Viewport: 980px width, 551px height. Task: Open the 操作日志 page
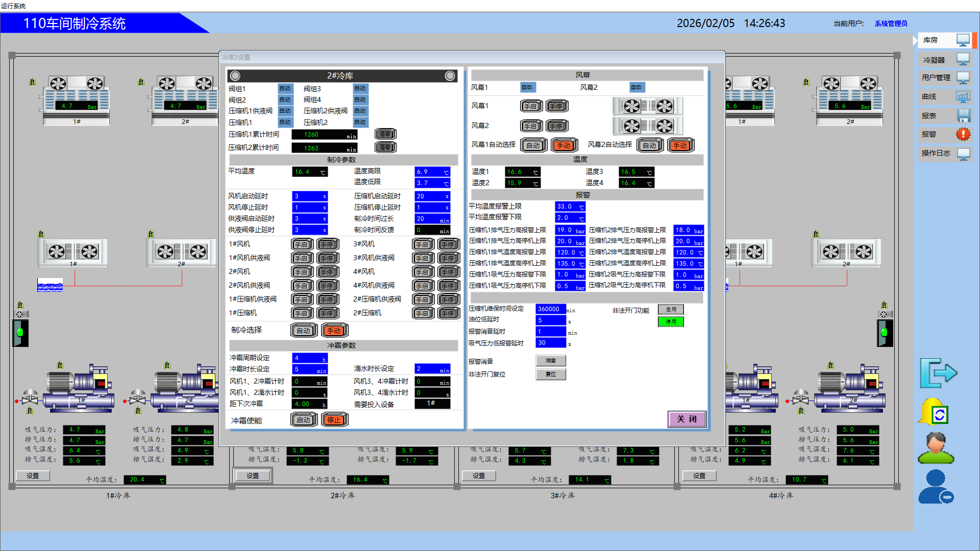tap(945, 153)
